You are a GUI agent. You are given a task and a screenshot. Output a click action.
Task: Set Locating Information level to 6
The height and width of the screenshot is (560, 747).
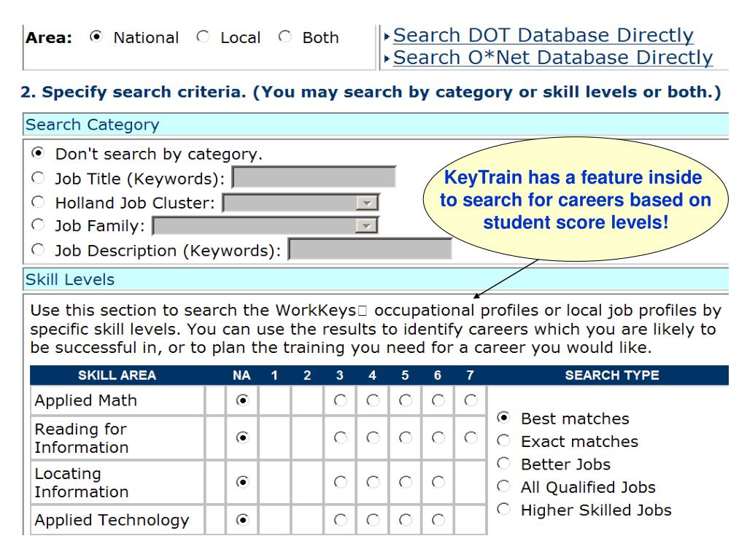pyautogui.click(x=438, y=482)
